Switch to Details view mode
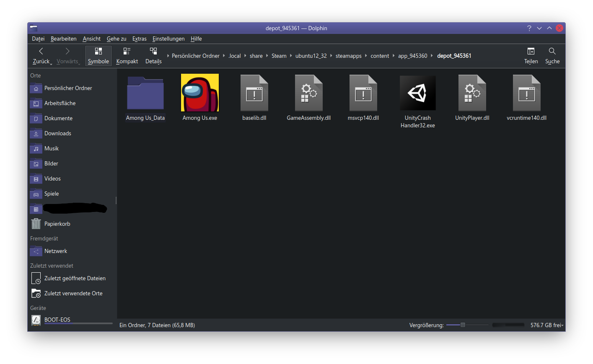This screenshot has height=364, width=593. click(x=153, y=56)
